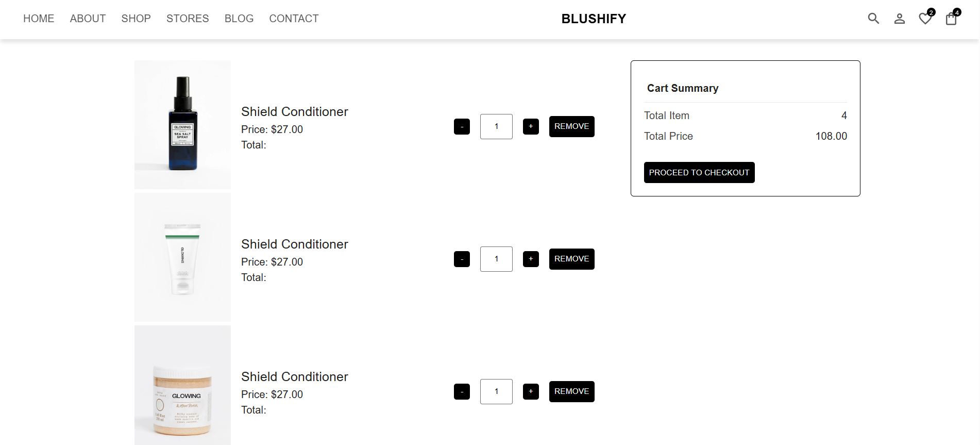Increase quantity of first Shield Conditioner
The height and width of the screenshot is (445, 980).
point(531,126)
